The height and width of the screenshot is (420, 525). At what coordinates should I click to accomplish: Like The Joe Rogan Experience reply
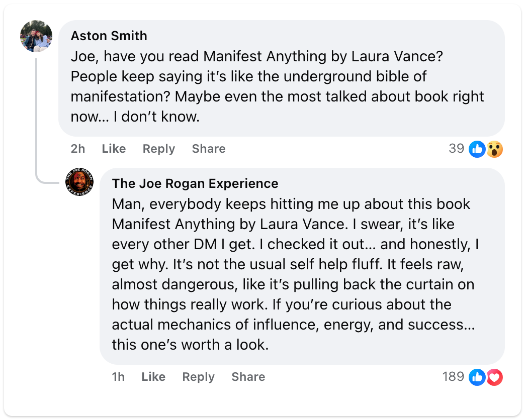click(153, 377)
